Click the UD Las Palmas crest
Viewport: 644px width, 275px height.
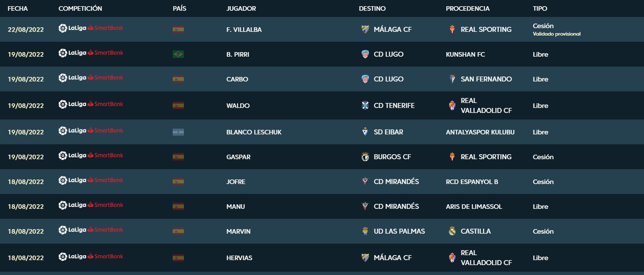(x=365, y=231)
